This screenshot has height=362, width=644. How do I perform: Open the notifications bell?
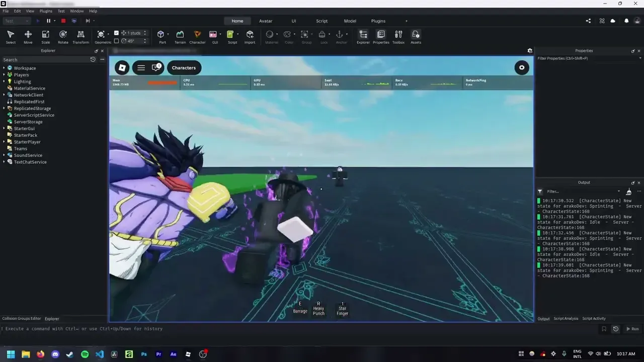626,21
